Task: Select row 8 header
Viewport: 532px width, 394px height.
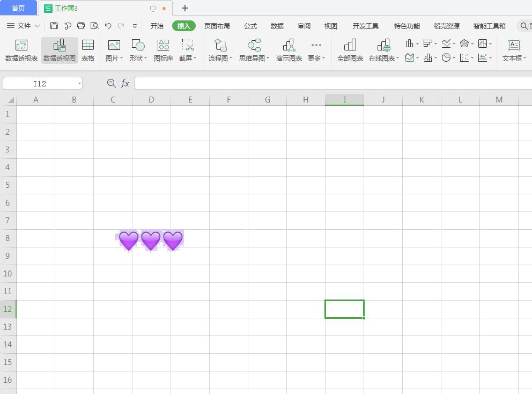Action: (8, 238)
